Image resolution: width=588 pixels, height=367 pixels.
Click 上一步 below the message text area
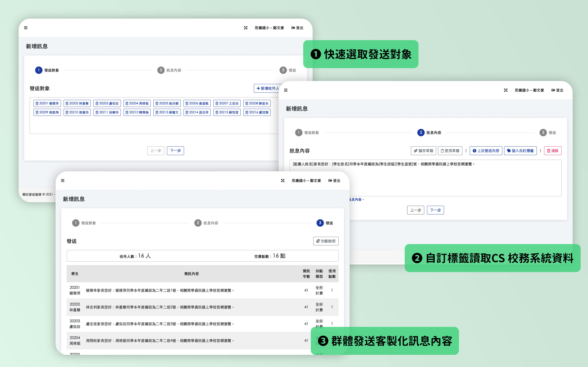pyautogui.click(x=416, y=210)
